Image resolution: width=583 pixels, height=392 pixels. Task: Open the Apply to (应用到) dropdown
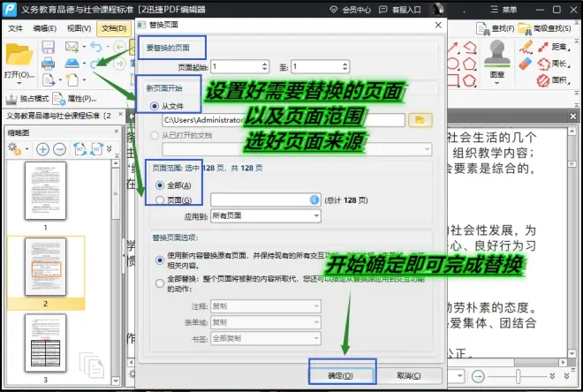266,216
